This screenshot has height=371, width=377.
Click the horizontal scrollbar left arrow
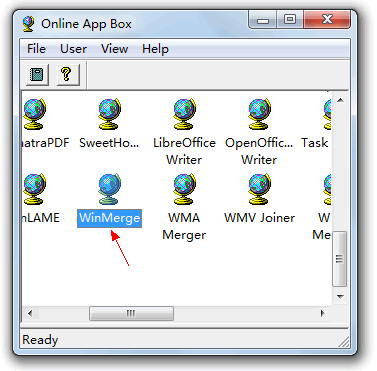(x=30, y=313)
